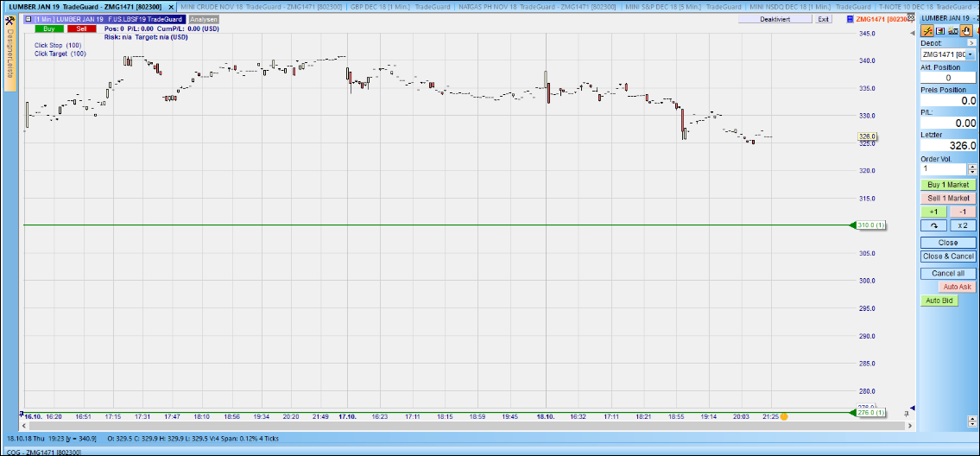Click the lightning order icon in side panel
The height and width of the screenshot is (456, 980).
pyautogui.click(x=927, y=31)
